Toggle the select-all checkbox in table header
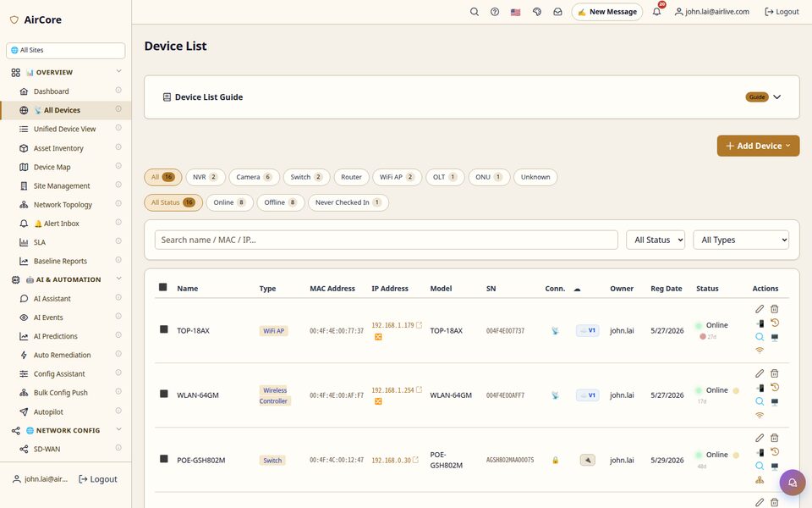This screenshot has height=508, width=812. 163,287
